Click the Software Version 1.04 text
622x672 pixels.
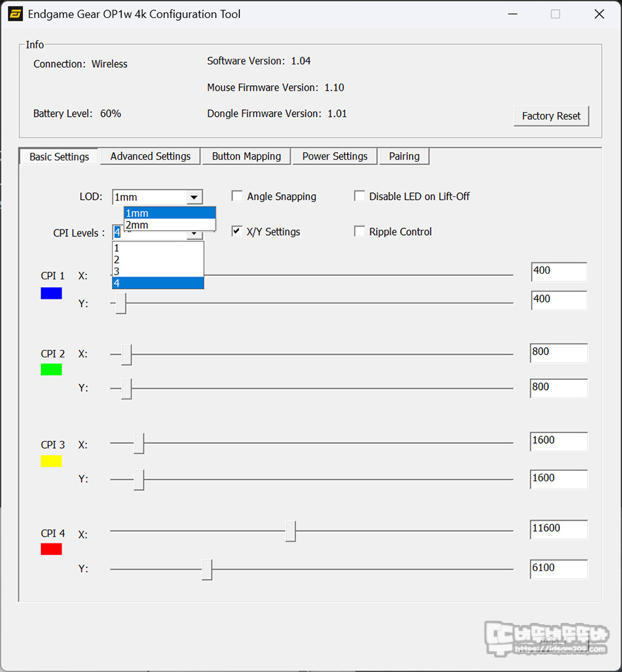258,61
